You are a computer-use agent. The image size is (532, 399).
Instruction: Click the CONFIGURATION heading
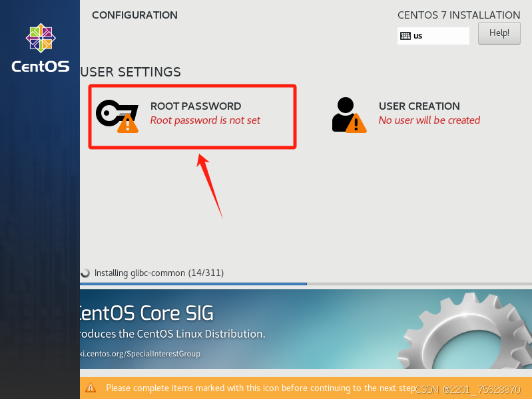134,15
